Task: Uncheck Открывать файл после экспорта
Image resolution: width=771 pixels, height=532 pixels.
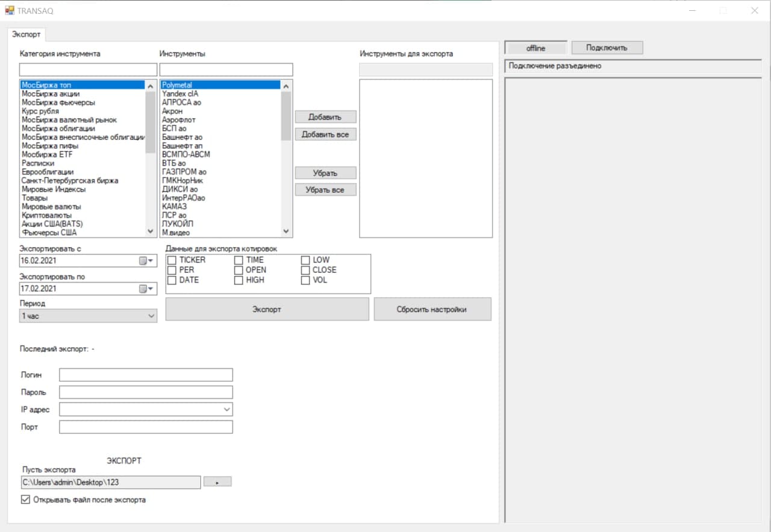Action: click(25, 499)
